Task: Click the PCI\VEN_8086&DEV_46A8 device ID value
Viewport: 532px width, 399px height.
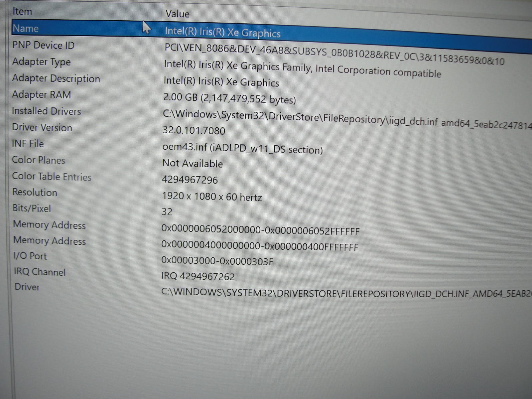Action: (x=334, y=54)
